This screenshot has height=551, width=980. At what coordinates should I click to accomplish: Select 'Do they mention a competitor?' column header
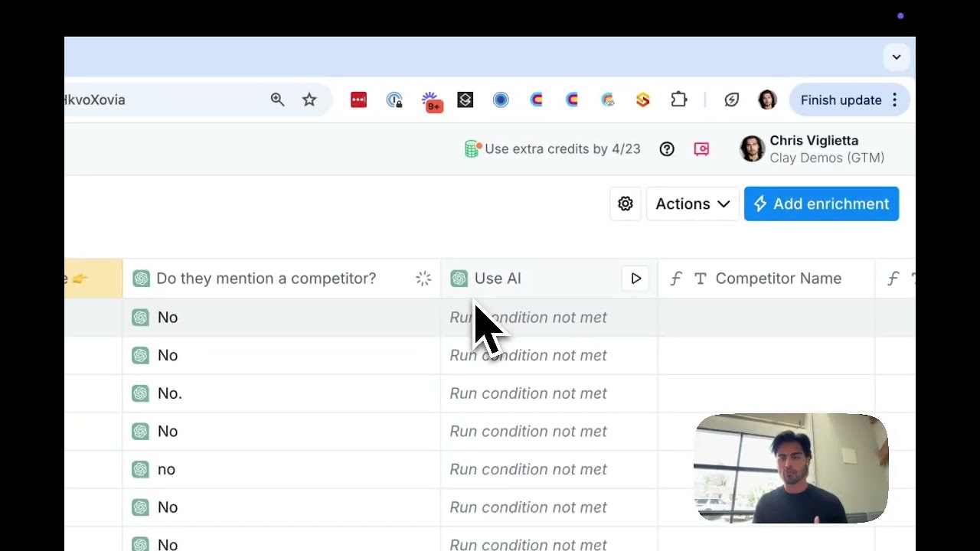click(x=281, y=279)
